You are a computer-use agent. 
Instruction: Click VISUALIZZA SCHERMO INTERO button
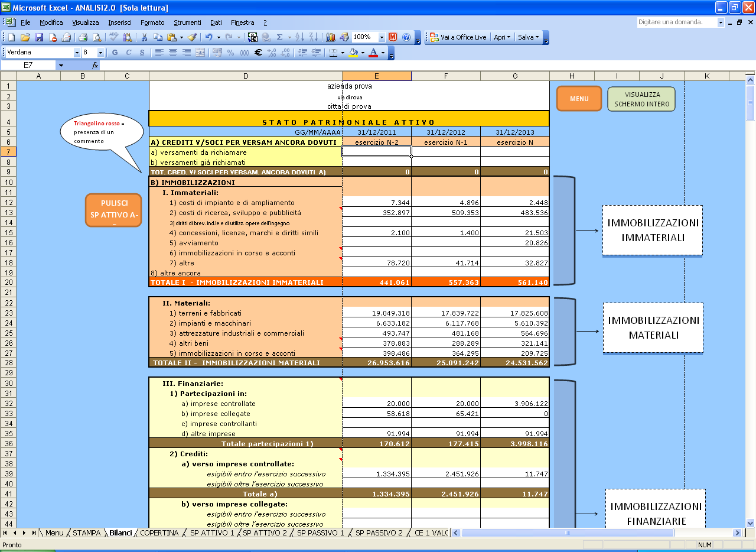[641, 99]
